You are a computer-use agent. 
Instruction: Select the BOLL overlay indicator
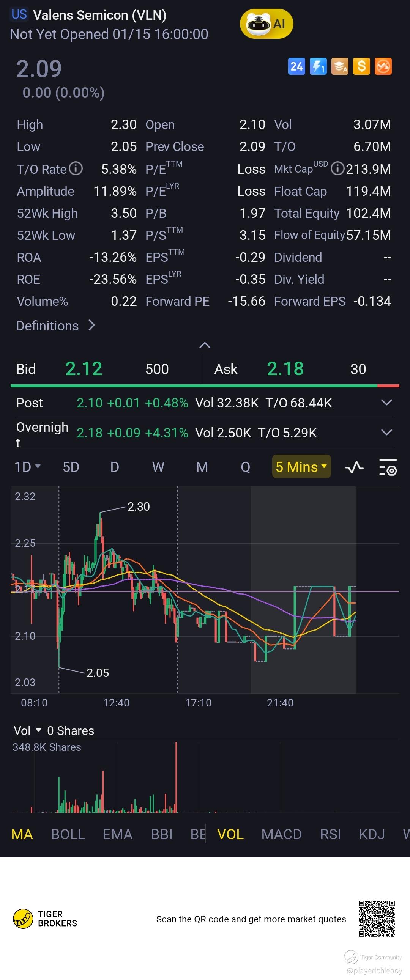[68, 834]
